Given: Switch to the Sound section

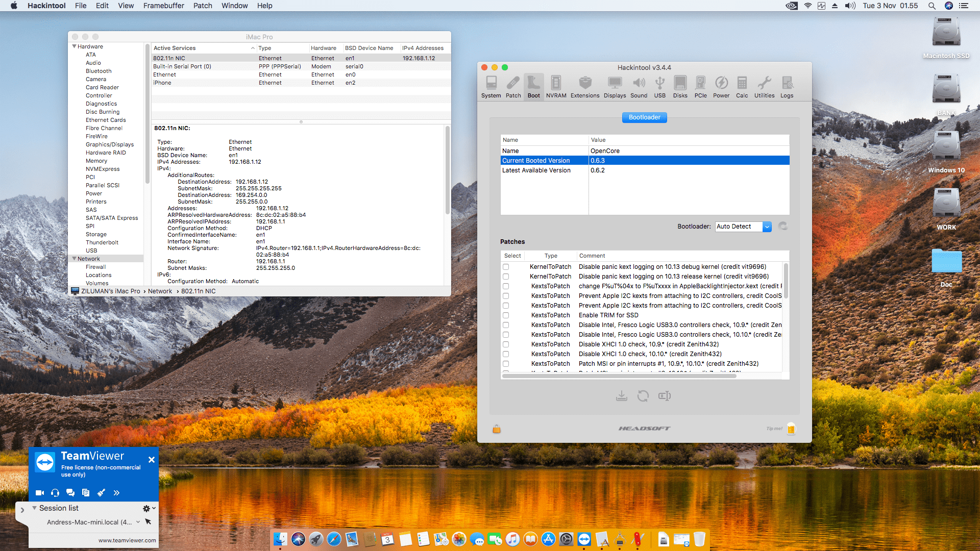Looking at the screenshot, I should [x=639, y=87].
